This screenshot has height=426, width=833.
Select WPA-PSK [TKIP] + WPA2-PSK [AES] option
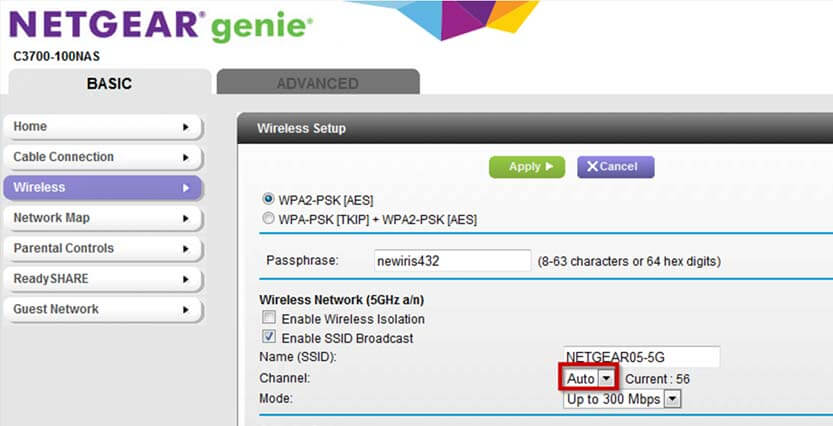click(269, 218)
